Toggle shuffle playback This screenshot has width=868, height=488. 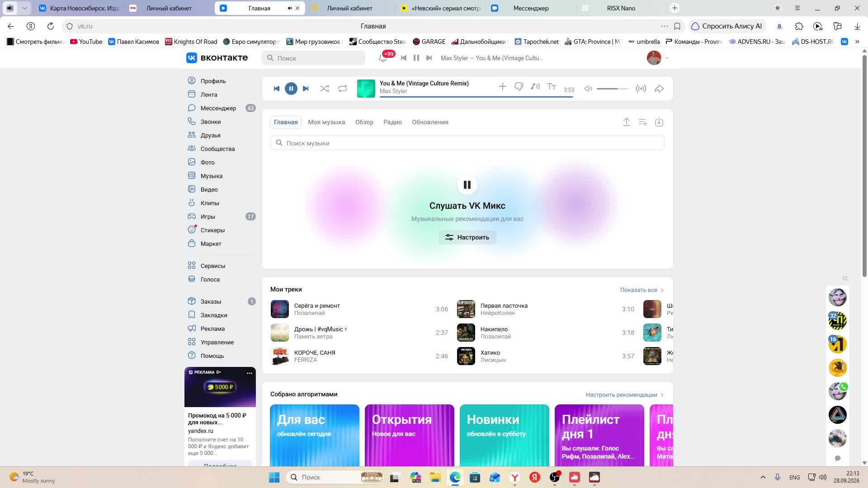pyautogui.click(x=325, y=89)
